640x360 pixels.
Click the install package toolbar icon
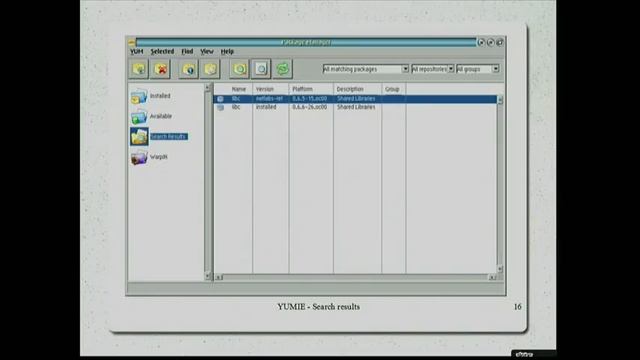[x=139, y=69]
